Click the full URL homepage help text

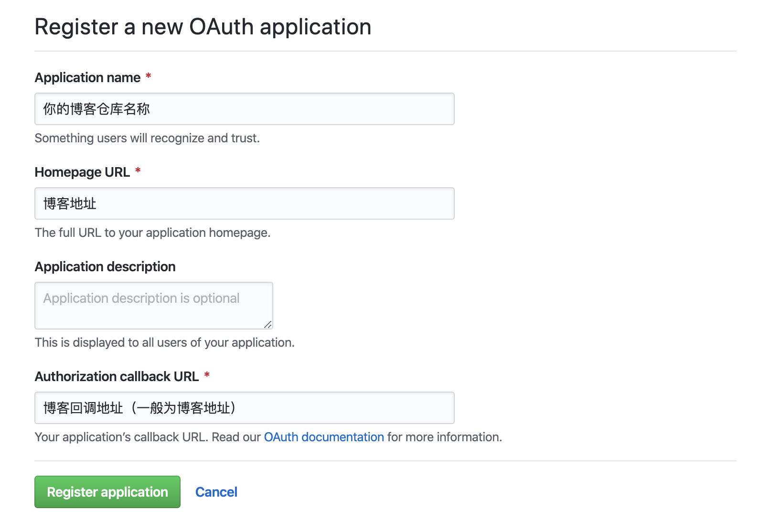(x=153, y=233)
